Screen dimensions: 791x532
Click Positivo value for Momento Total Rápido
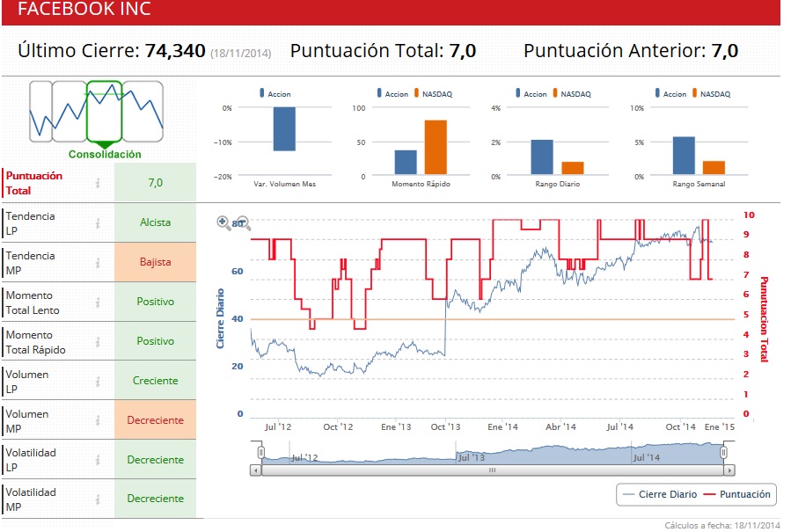pos(156,341)
